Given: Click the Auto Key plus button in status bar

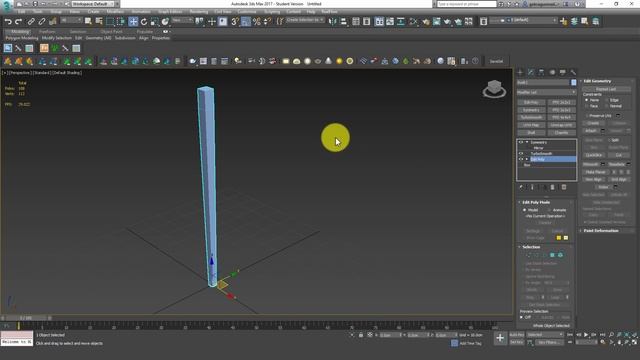Looking at the screenshot, I should coord(500,338).
